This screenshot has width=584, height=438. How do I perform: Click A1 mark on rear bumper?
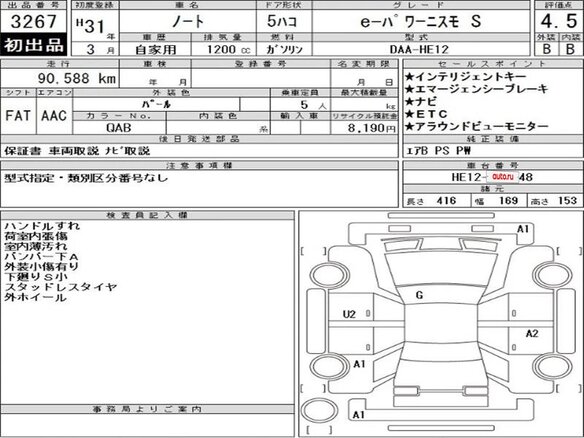click(x=358, y=415)
